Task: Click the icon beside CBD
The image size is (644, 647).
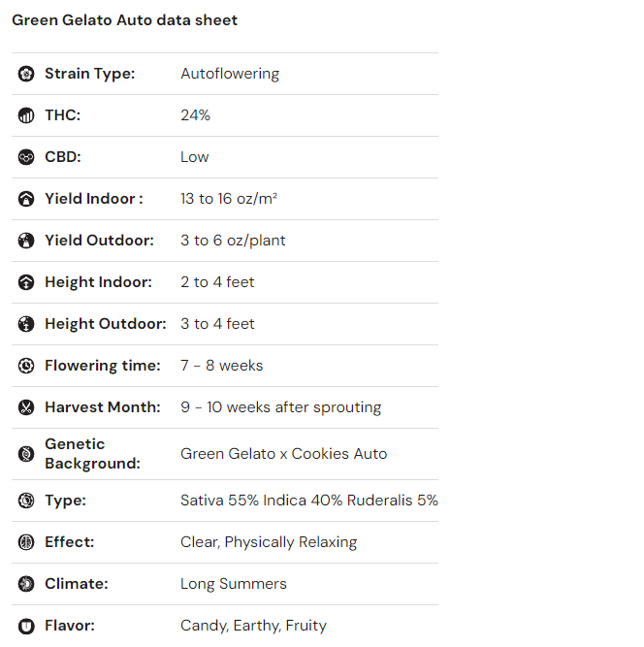Action: (x=26, y=157)
